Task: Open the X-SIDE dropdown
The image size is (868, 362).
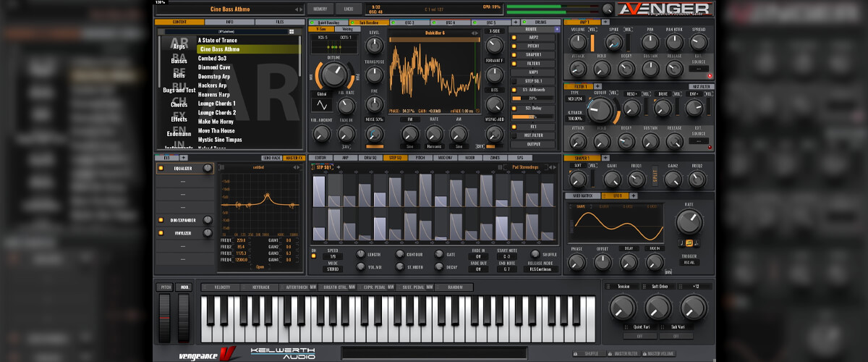Action: point(494,31)
